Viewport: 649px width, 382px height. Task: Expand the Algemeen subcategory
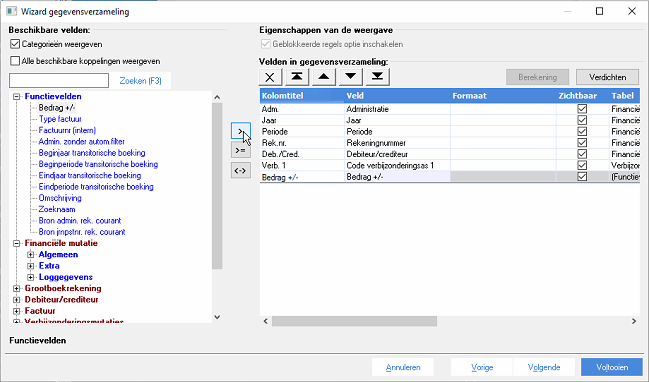(x=30, y=255)
